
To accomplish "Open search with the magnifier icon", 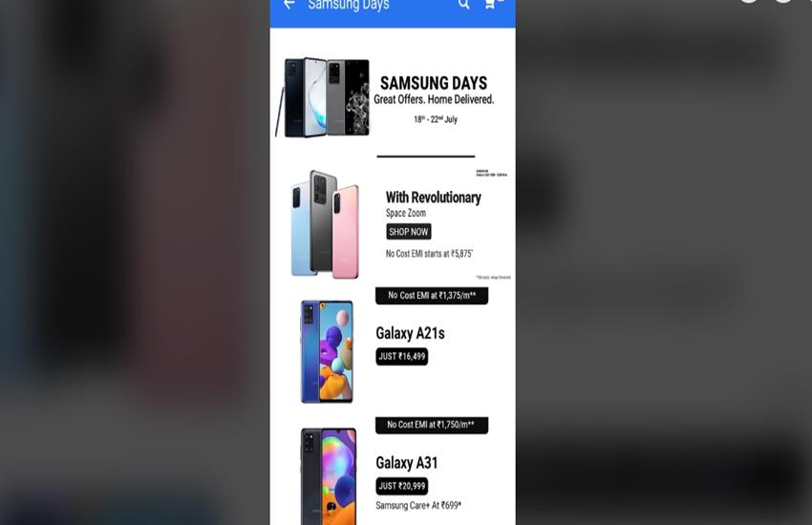I will (x=464, y=4).
